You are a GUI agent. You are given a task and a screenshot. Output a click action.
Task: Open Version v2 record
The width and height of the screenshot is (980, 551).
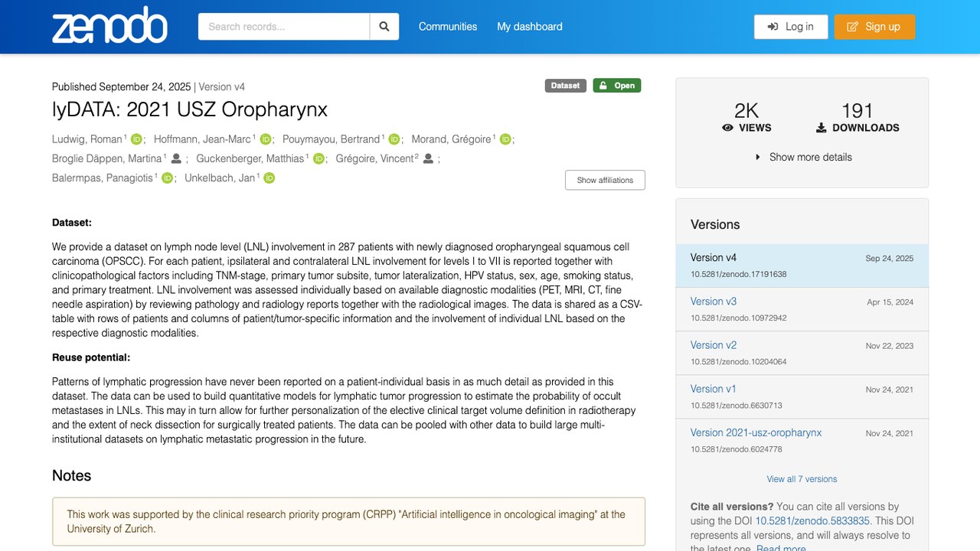click(714, 345)
